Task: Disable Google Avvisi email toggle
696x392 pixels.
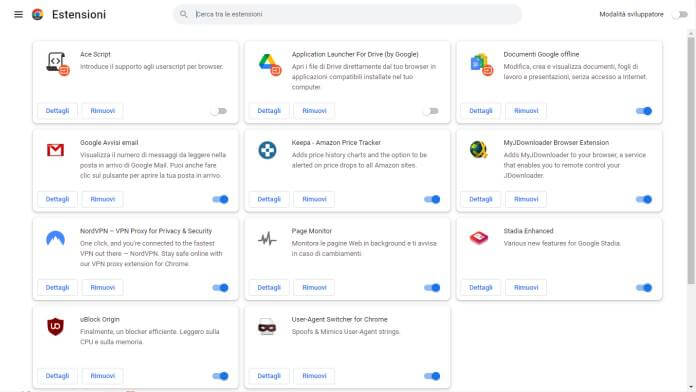Action: pos(220,199)
